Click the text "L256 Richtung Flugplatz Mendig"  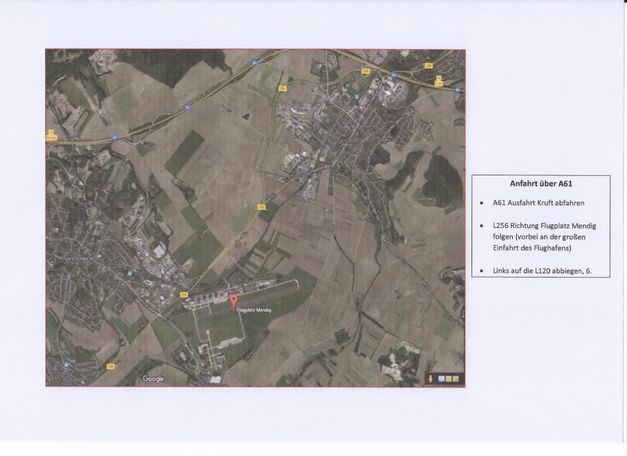[x=544, y=226]
